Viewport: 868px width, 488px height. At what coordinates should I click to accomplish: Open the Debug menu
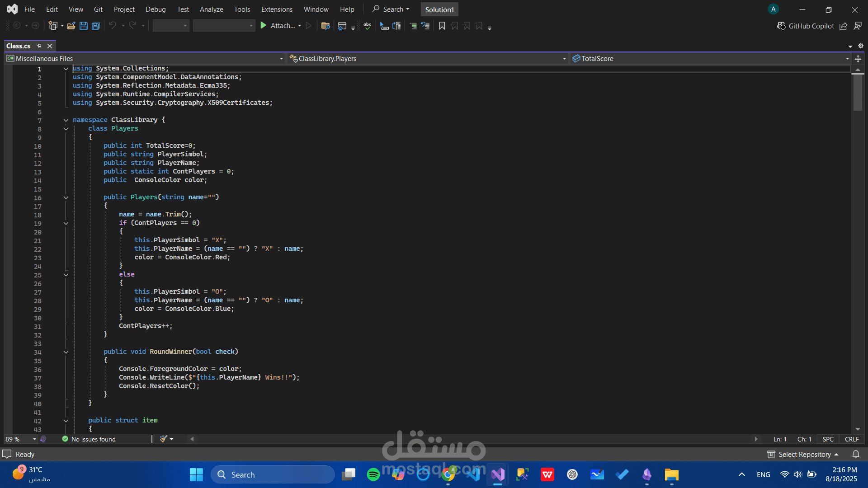tap(156, 9)
